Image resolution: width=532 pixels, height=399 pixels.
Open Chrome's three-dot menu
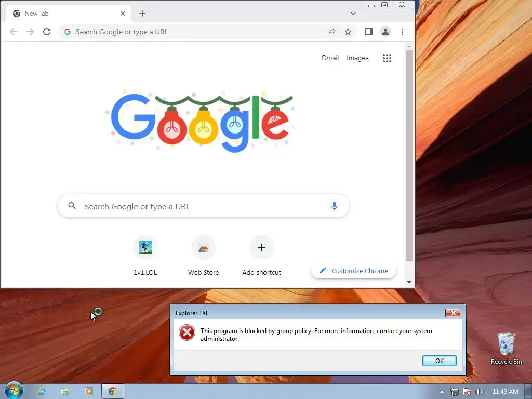click(403, 32)
